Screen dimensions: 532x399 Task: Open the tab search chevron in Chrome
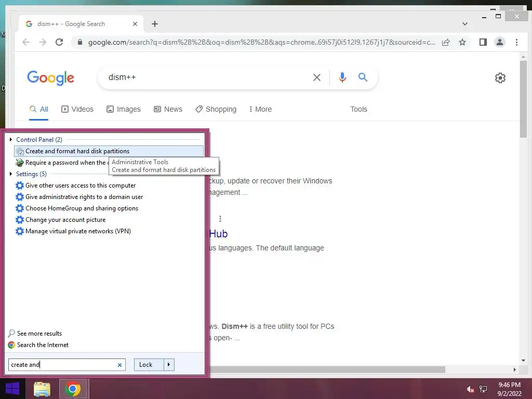tap(465, 24)
